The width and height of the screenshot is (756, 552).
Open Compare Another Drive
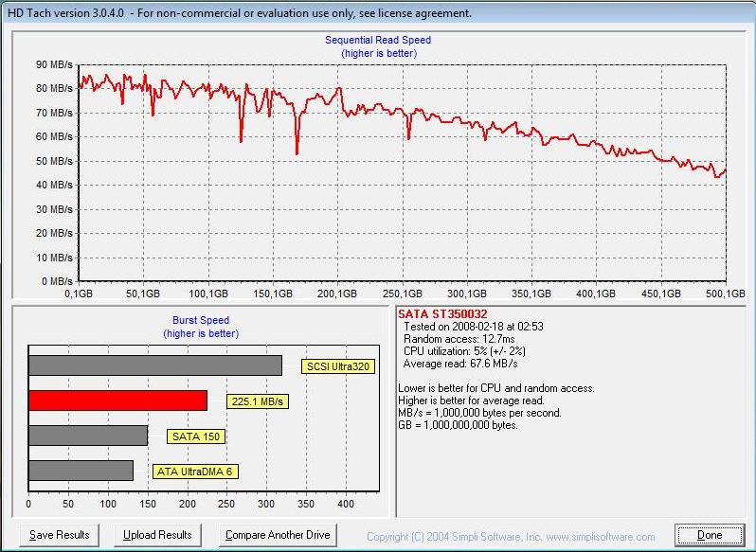(x=278, y=535)
